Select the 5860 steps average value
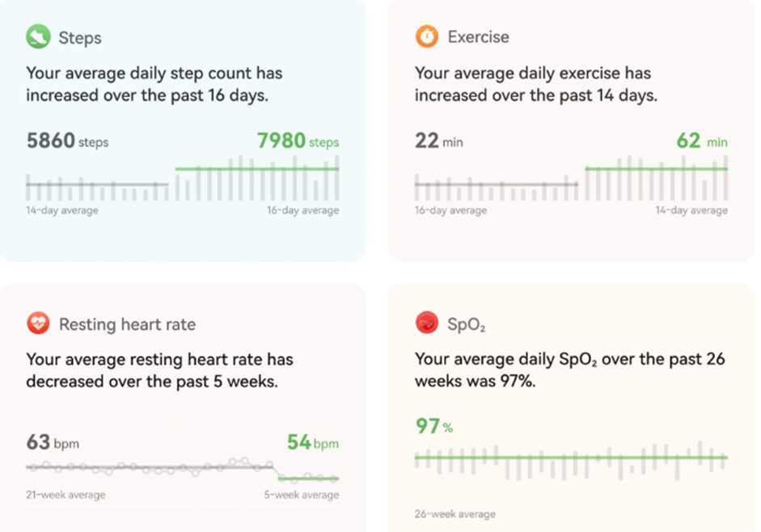761x532 pixels. point(67,141)
